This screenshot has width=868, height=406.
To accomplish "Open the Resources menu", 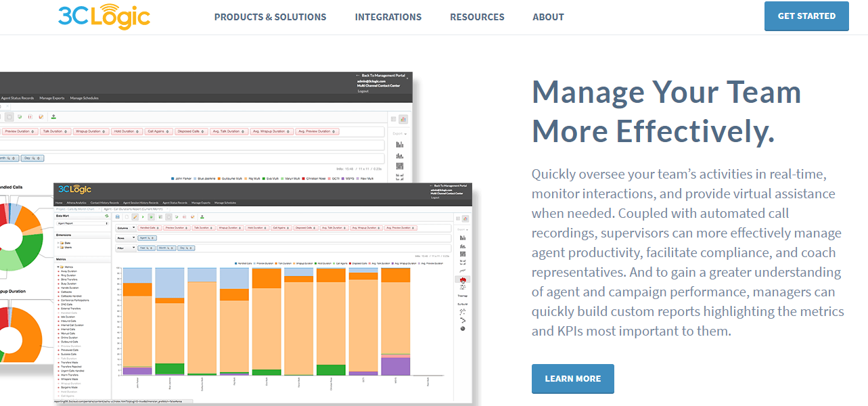I will [477, 17].
